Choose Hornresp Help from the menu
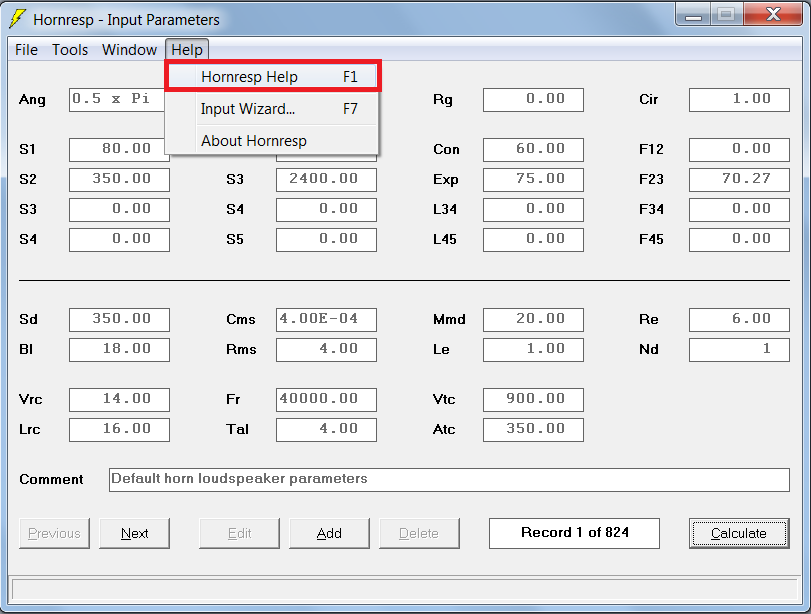This screenshot has width=811, height=614. click(273, 77)
